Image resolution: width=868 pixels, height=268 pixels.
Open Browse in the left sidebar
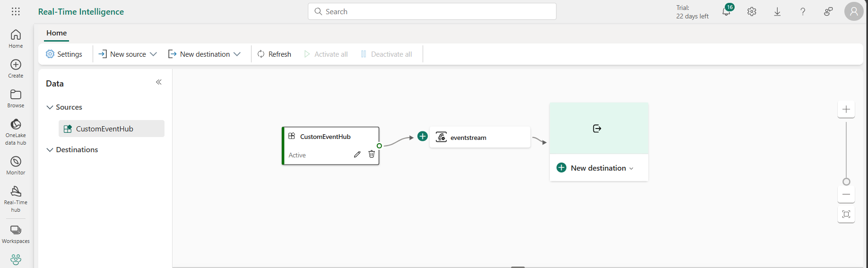(16, 98)
